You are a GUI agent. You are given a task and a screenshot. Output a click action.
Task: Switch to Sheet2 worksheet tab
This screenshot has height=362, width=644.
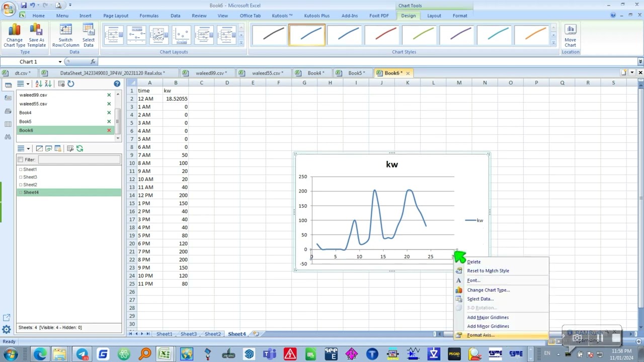click(212, 334)
